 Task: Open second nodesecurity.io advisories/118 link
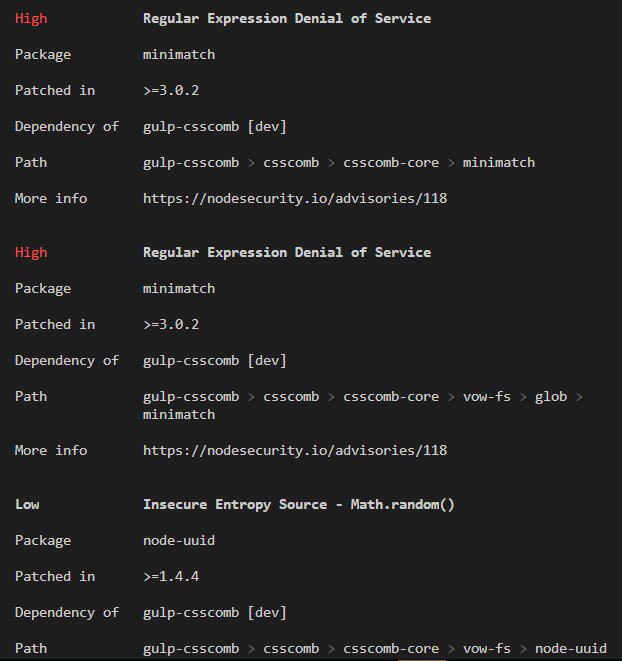pos(295,451)
